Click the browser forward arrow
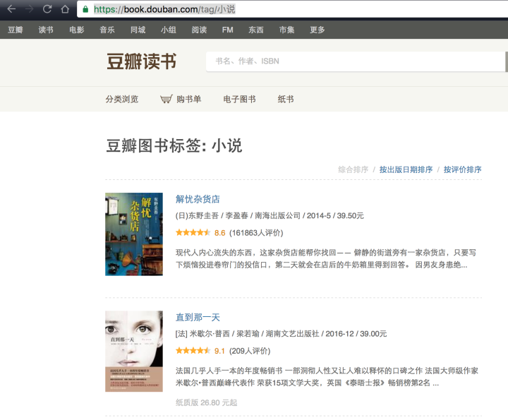Image resolution: width=508 pixels, height=420 pixels. (29, 9)
